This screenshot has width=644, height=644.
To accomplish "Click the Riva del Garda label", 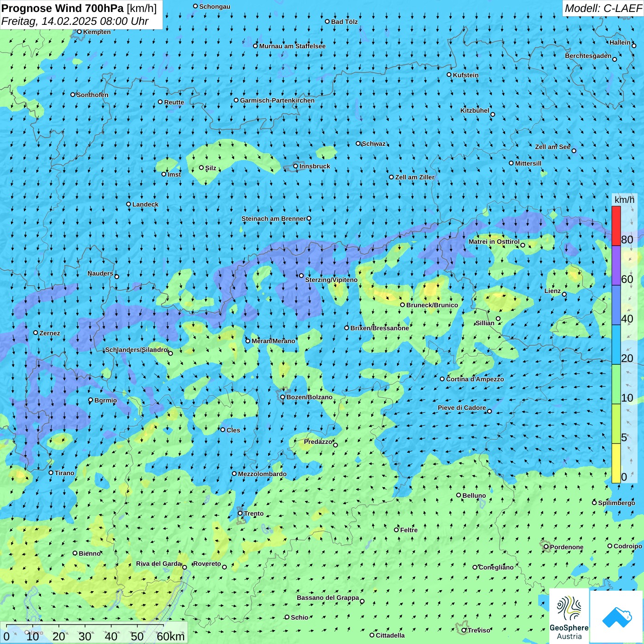I will [159, 563].
